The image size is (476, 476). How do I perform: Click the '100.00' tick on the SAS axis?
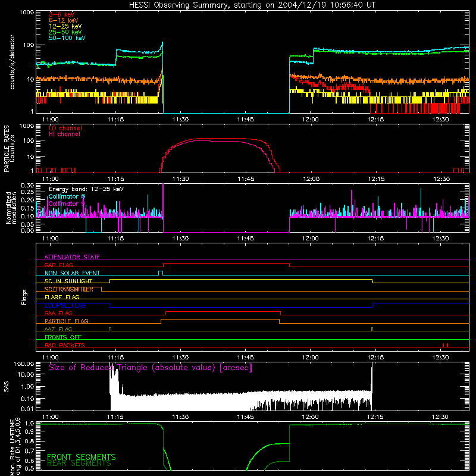coord(24,364)
